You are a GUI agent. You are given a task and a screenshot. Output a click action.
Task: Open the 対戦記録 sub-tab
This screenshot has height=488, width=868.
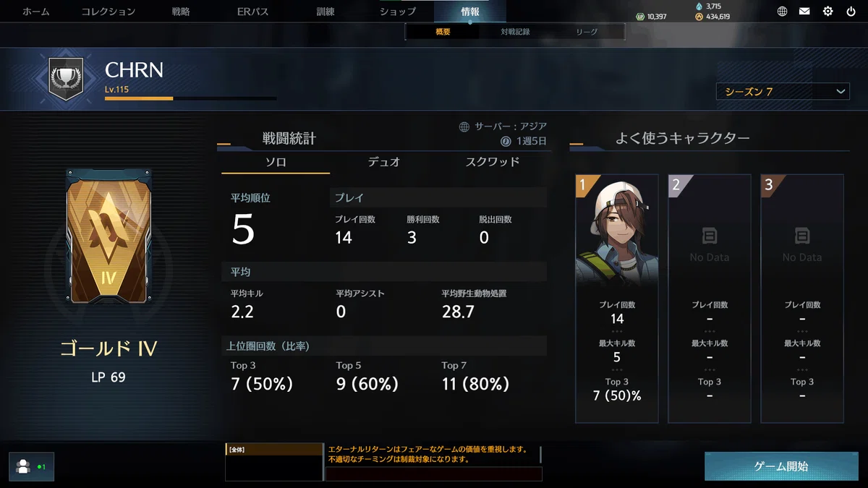coord(515,32)
